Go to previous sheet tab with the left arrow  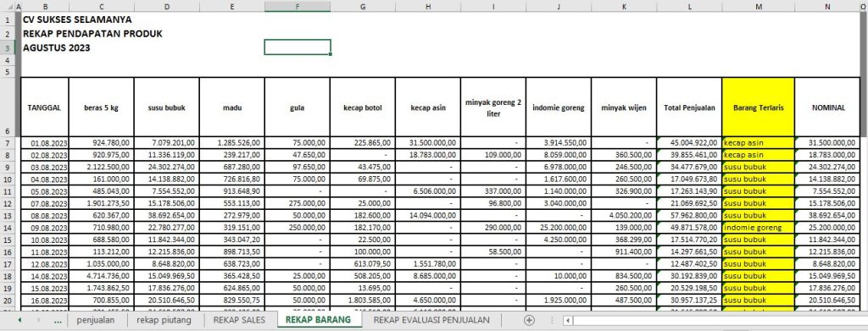click(x=19, y=320)
